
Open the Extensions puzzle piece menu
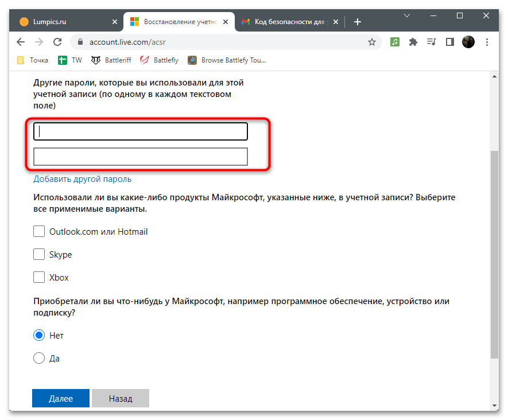tap(413, 42)
